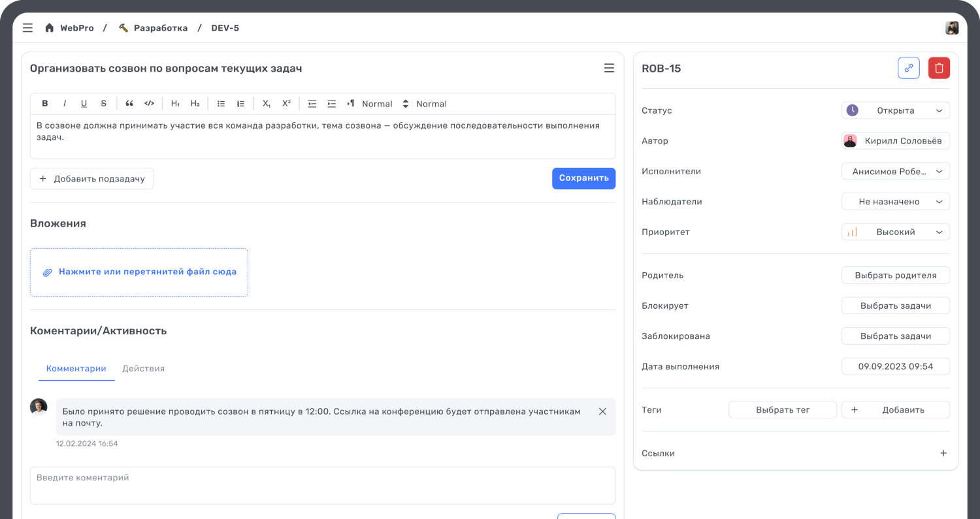Remove the comment with the X icon
This screenshot has width=980, height=519.
pos(602,411)
